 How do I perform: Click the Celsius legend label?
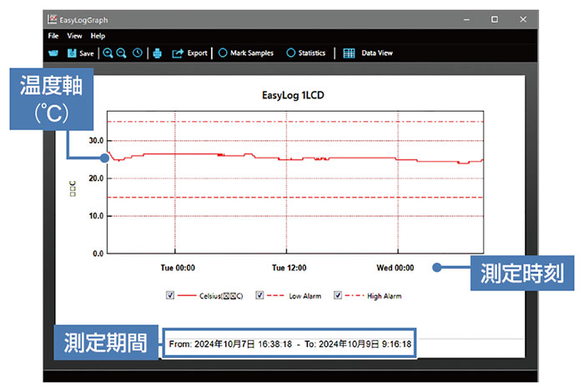pyautogui.click(x=221, y=296)
